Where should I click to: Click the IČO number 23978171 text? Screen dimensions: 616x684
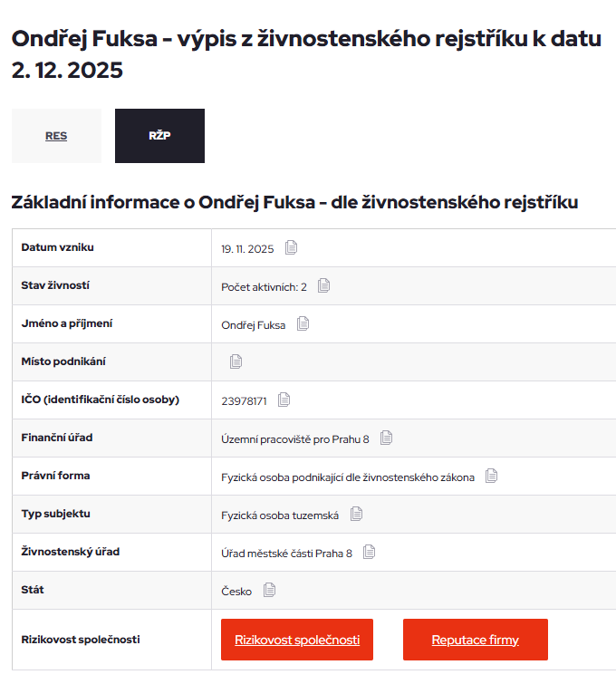click(x=244, y=400)
